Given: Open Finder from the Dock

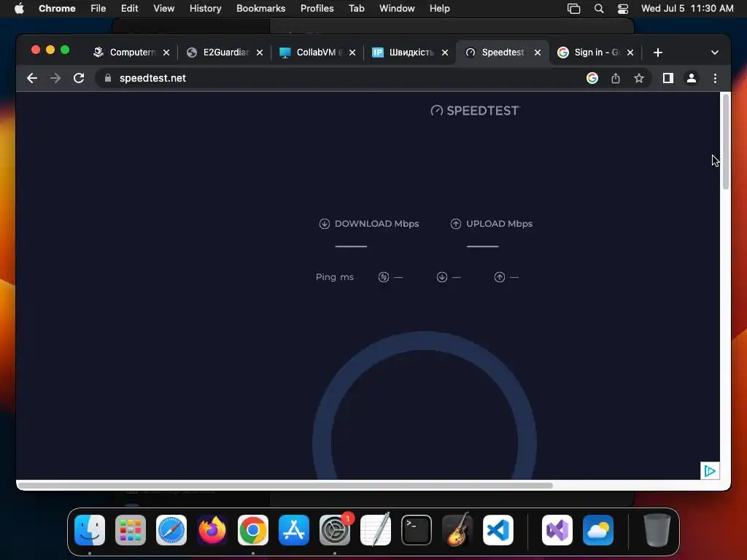Looking at the screenshot, I should [90, 530].
